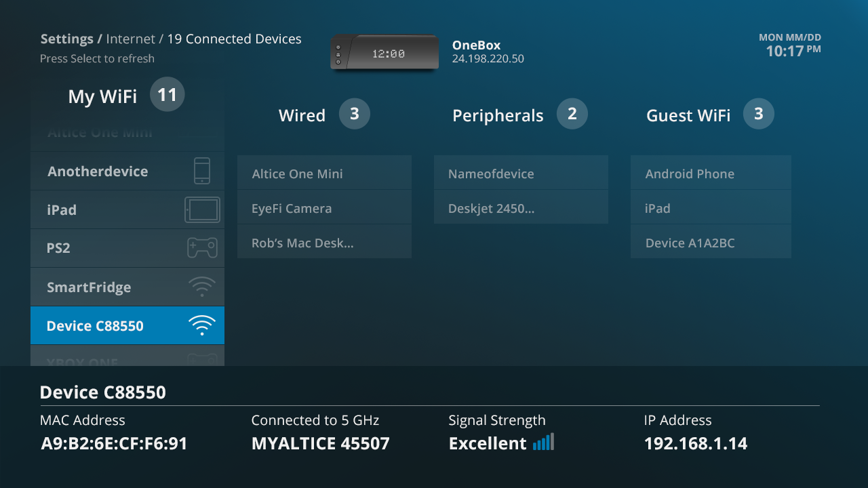
Task: Go back to Settings in breadcrumb
Action: tap(66, 39)
